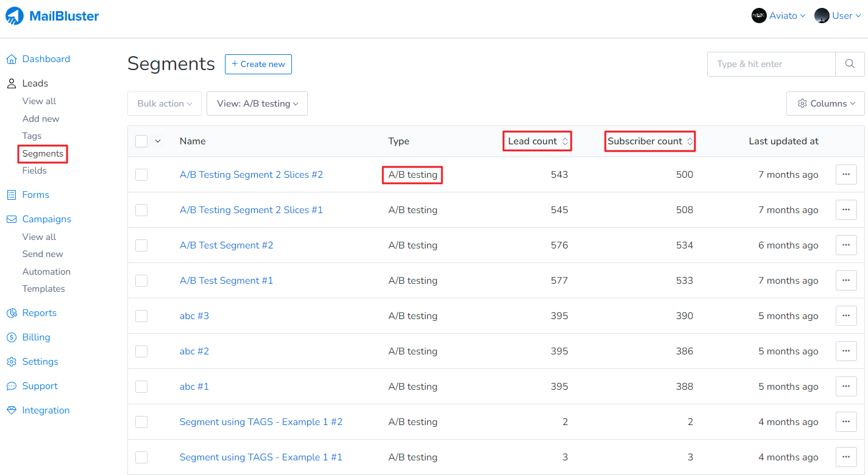Click the MailBluster paper plane logo
Screen dimensions: 868x475
pyautogui.click(x=15, y=16)
